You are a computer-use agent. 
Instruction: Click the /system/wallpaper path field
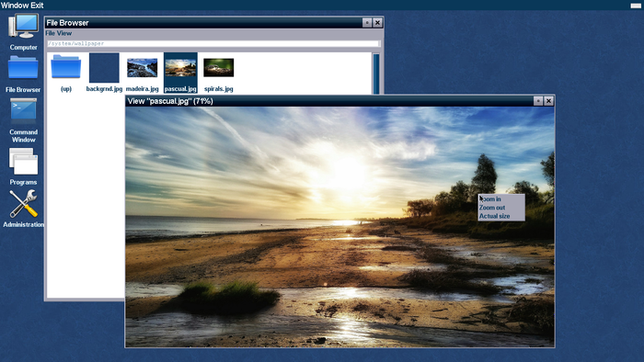click(213, 43)
